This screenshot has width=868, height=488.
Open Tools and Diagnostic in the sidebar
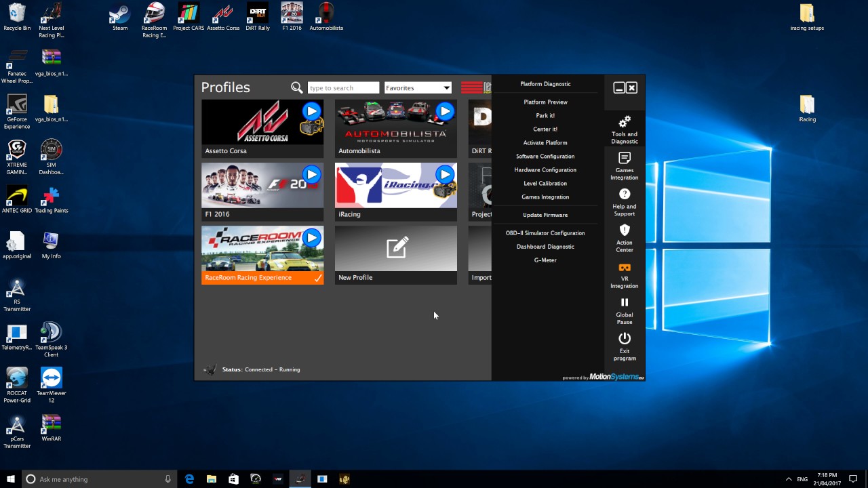tap(625, 129)
